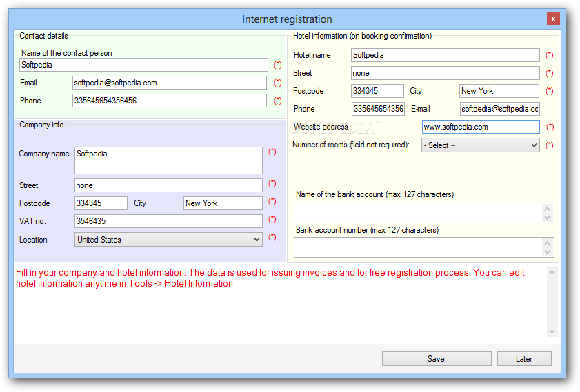Click required marker beside hotel City
Image resolution: width=580 pixels, height=392 pixels.
pos(549,91)
